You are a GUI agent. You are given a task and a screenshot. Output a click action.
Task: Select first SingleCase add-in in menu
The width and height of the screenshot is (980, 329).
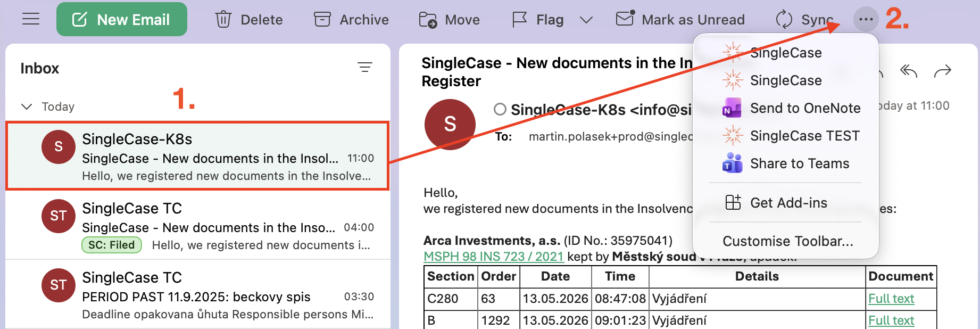[x=785, y=53]
